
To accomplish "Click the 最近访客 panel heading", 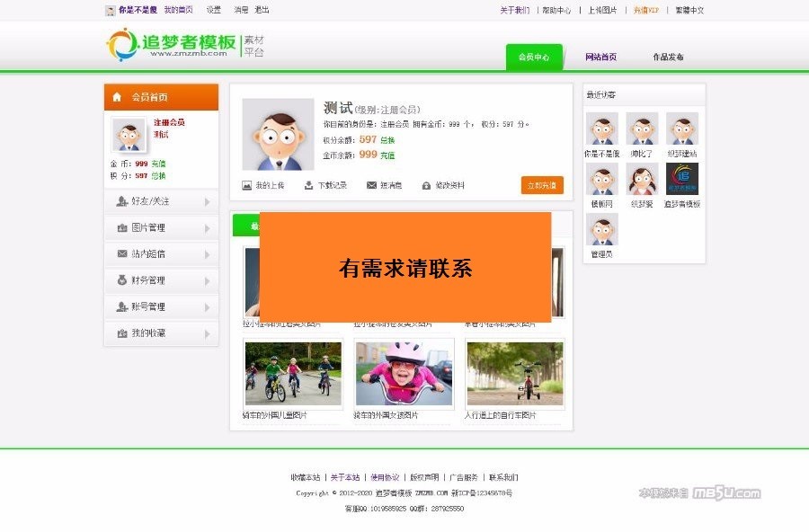I will (x=601, y=95).
